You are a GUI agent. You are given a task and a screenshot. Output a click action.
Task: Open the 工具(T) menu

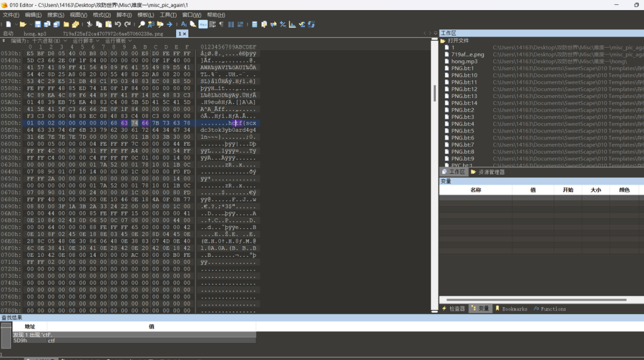(168, 14)
